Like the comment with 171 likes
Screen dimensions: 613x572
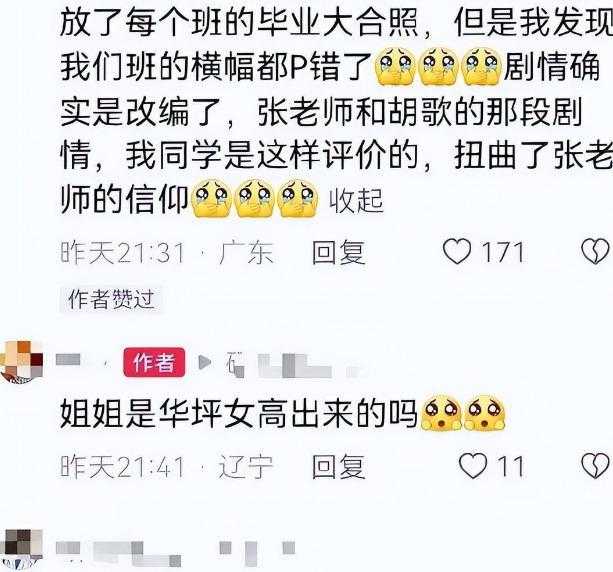pyautogui.click(x=457, y=252)
